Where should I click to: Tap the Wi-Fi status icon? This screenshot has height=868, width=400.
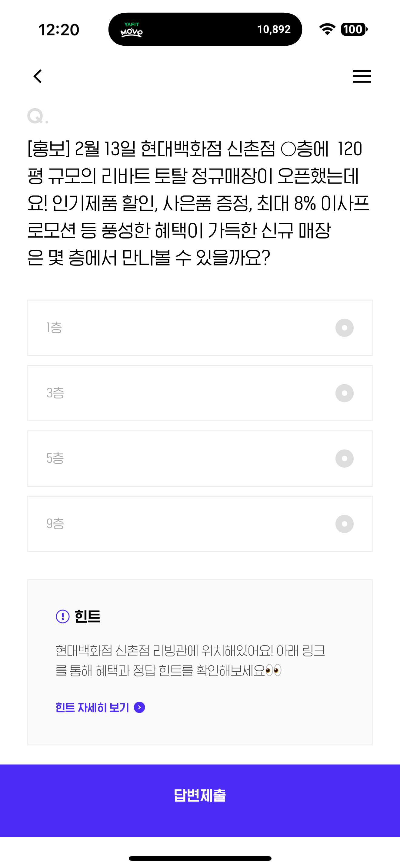point(327,29)
